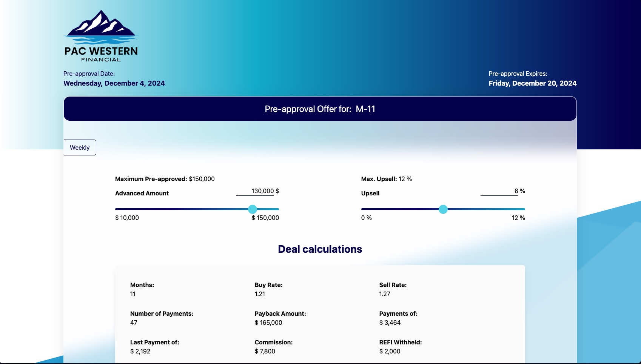The width and height of the screenshot is (641, 364).
Task: Click the 12 % label under Upsell slider
Action: click(518, 218)
